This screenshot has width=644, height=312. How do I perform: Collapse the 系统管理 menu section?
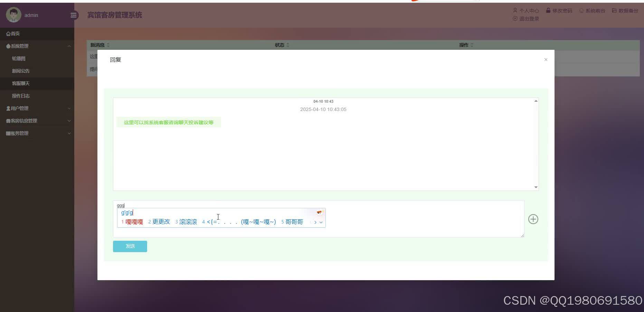point(37,46)
